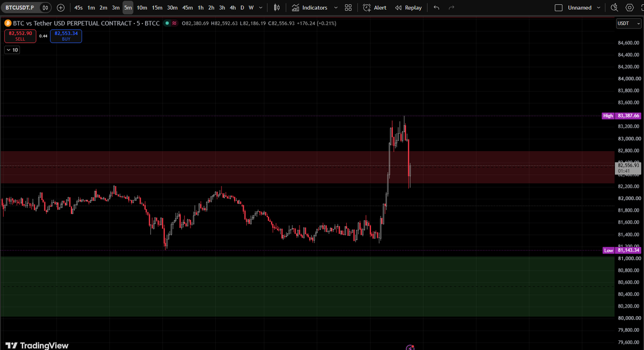Switch to the 4h timeframe
This screenshot has width=644, height=350.
point(232,8)
